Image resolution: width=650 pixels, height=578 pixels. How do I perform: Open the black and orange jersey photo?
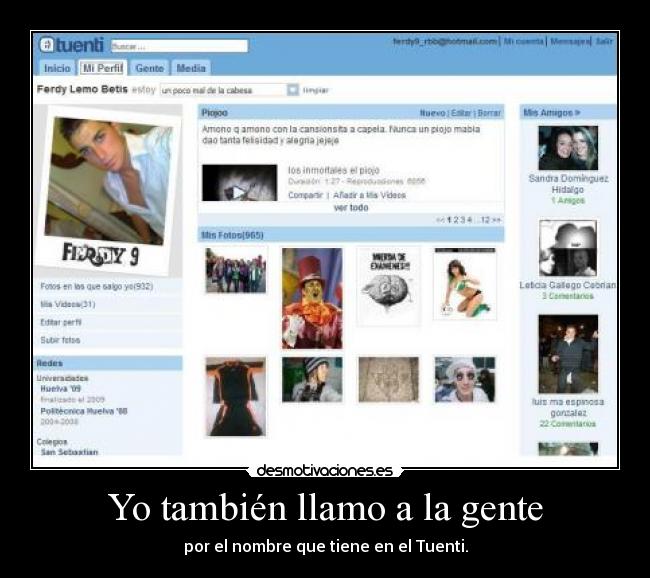[236, 397]
